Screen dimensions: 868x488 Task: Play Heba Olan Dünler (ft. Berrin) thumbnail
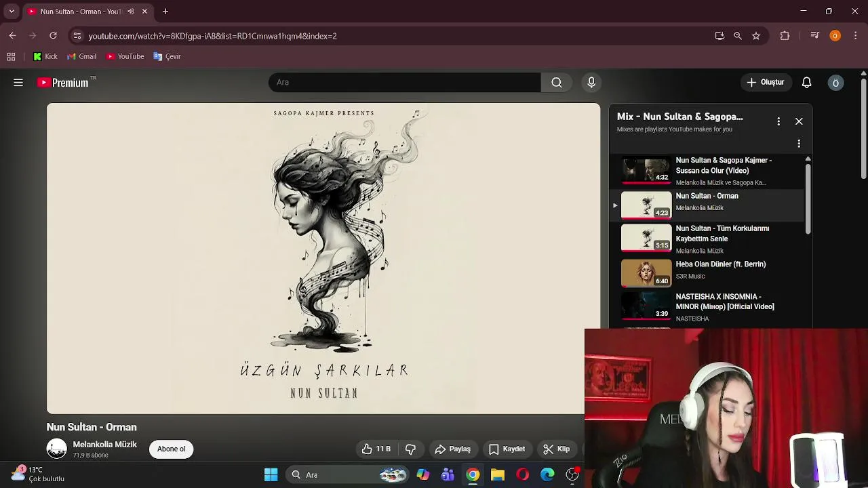click(646, 273)
